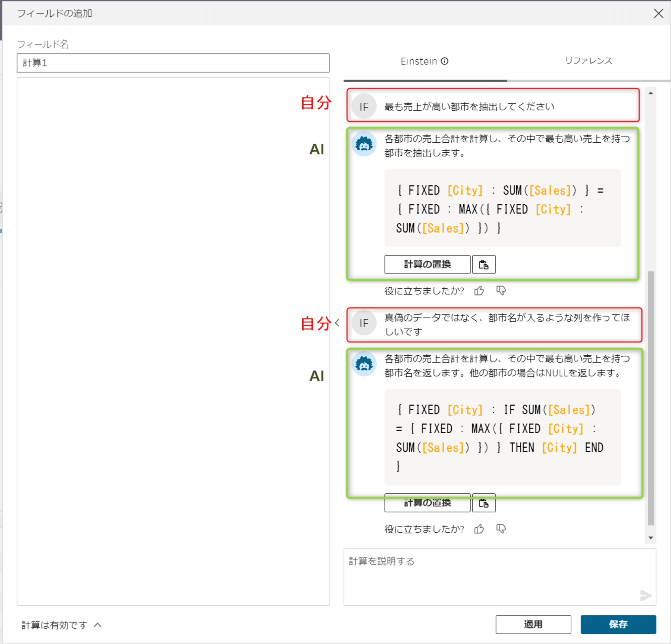671x644 pixels.
Task: Click the second Einstein avatar icon
Action: click(x=364, y=363)
